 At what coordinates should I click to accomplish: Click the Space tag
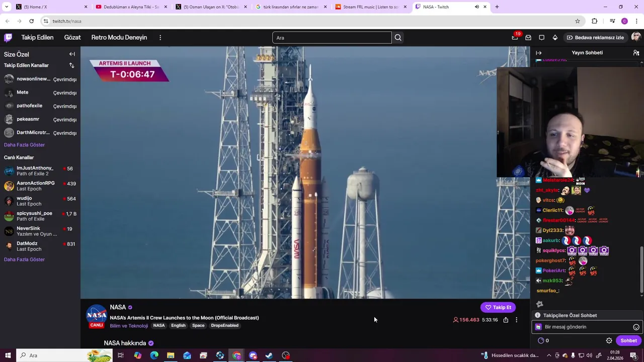click(x=198, y=325)
